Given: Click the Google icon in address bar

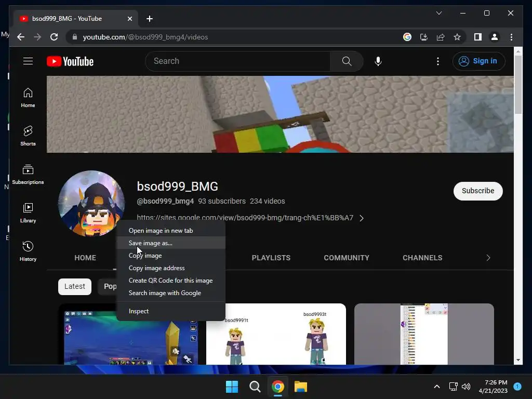Looking at the screenshot, I should 407,37.
